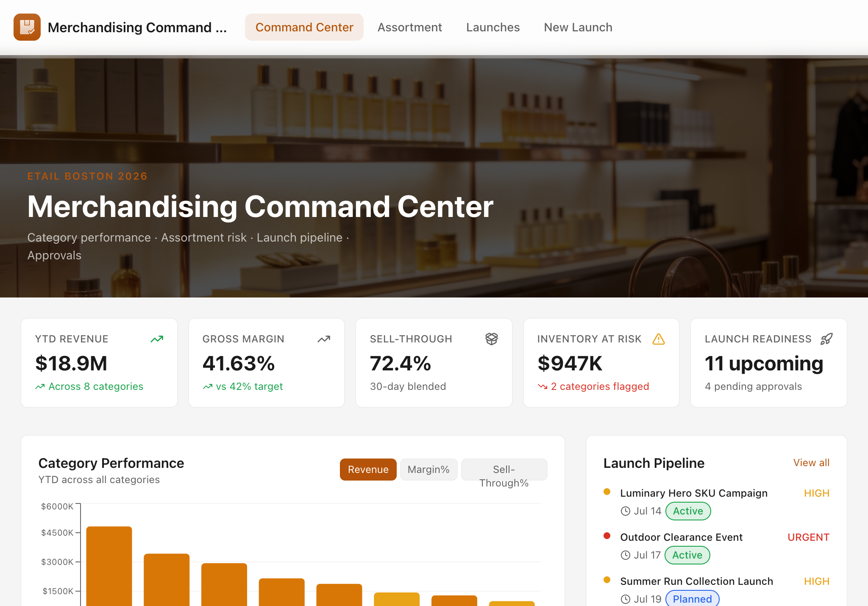Click the Gross Margin 41.63% card
The width and height of the screenshot is (868, 606).
click(267, 363)
